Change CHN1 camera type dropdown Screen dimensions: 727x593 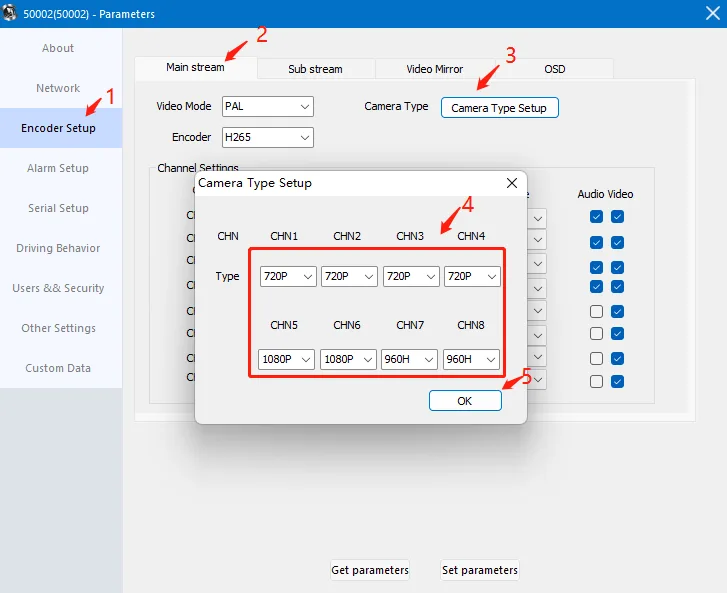(288, 276)
